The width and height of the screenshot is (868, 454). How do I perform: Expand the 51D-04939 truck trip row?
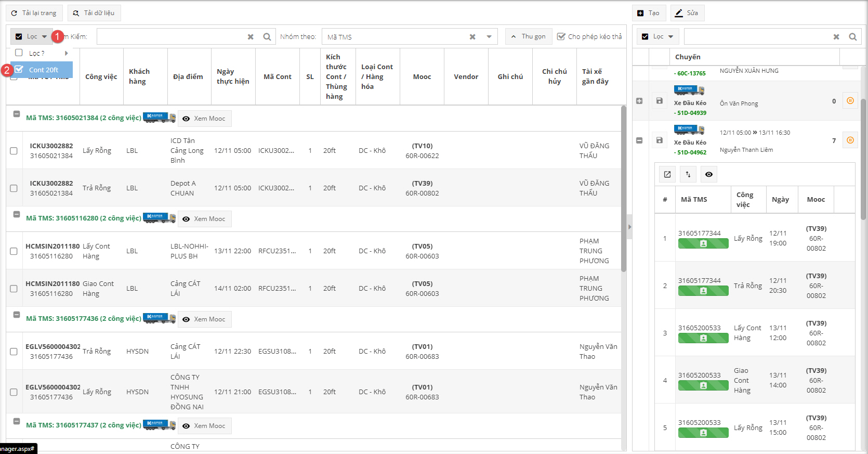pos(639,101)
